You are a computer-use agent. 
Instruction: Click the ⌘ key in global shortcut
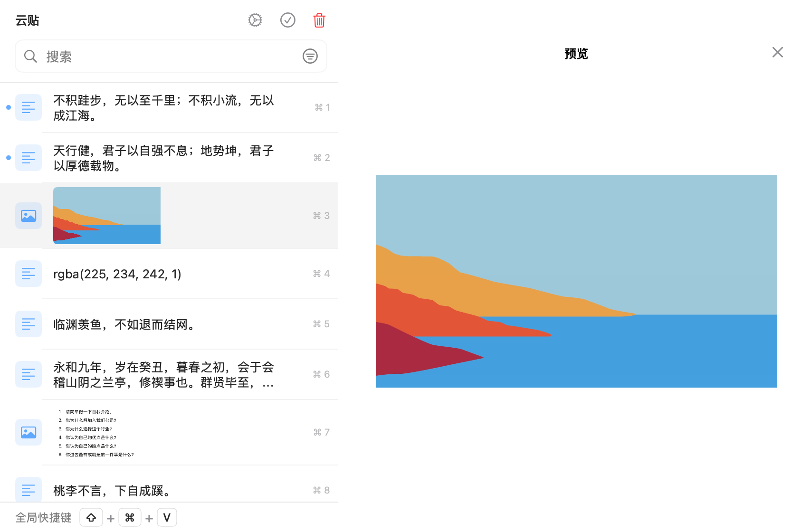coord(130,517)
